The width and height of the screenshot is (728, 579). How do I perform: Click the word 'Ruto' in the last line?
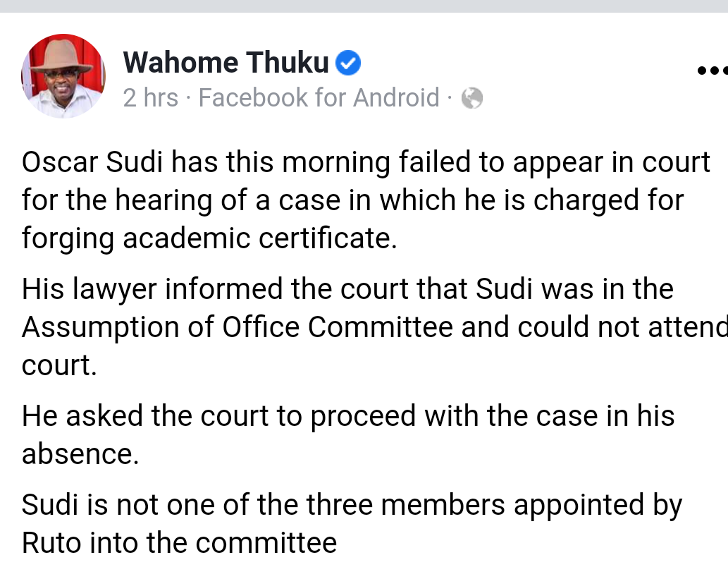point(51,543)
